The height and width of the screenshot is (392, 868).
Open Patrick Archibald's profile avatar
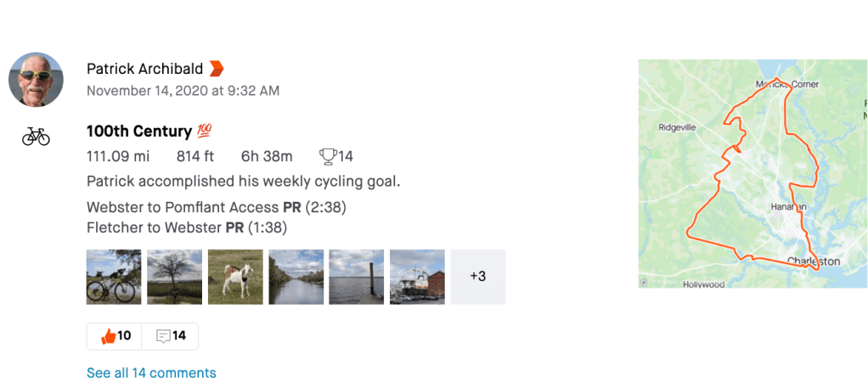pos(36,80)
